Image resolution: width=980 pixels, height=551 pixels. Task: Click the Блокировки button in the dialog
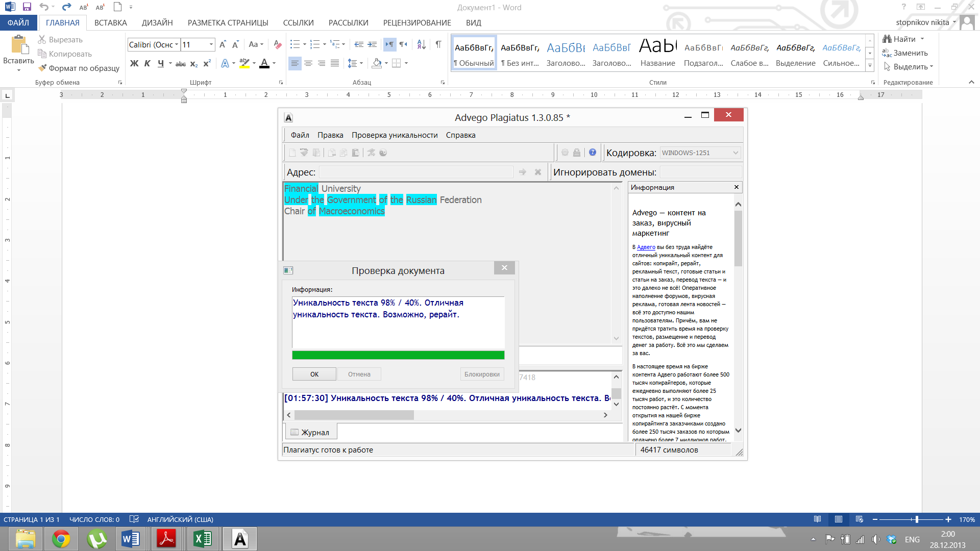482,374
